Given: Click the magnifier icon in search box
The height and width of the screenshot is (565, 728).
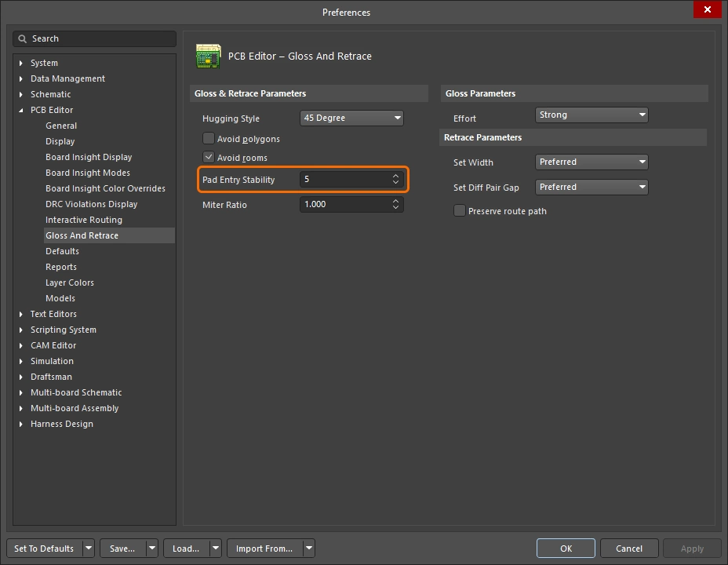Looking at the screenshot, I should pyautogui.click(x=23, y=38).
